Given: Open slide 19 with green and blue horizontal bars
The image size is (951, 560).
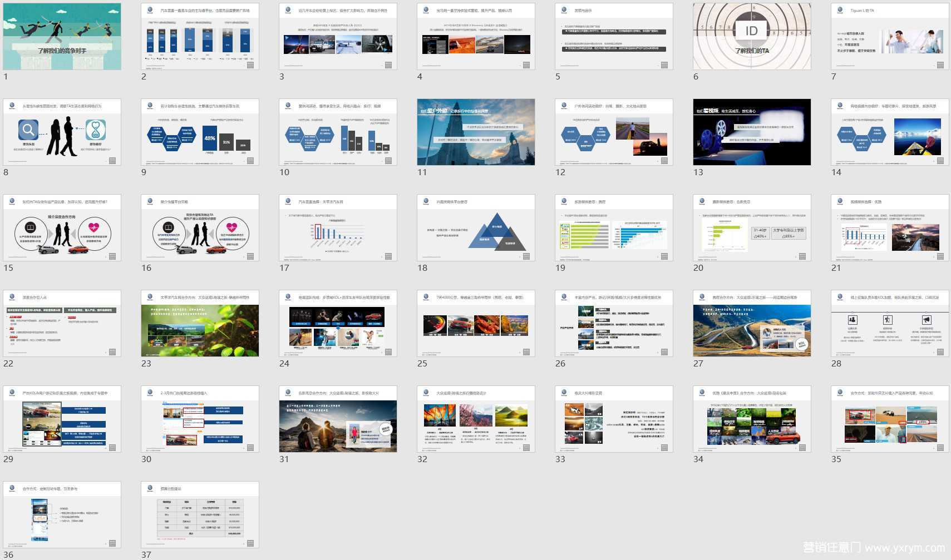Looking at the screenshot, I should click(614, 227).
